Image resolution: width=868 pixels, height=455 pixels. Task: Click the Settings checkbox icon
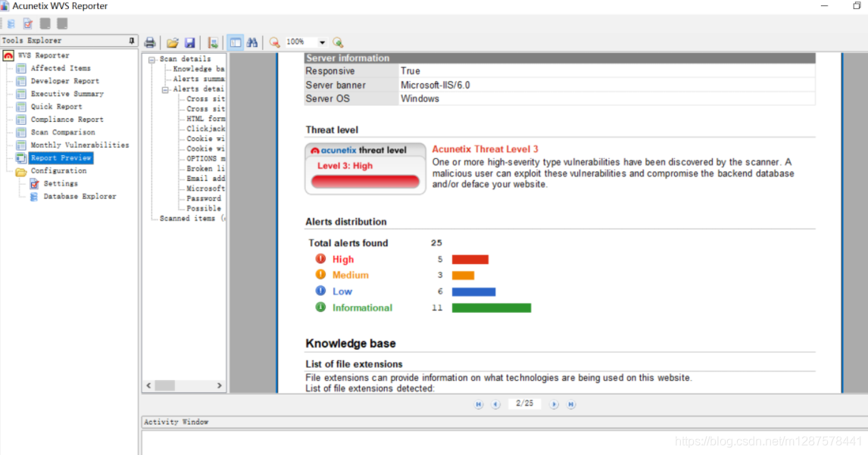34,184
